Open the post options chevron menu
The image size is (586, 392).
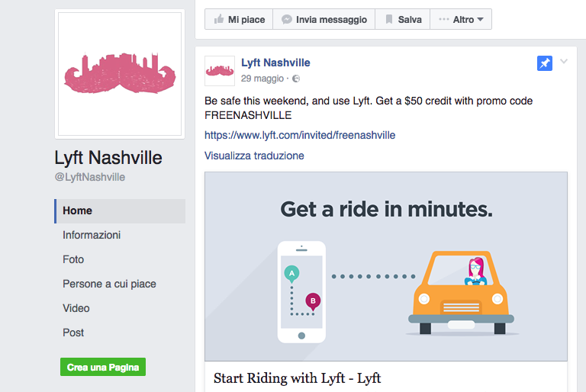pyautogui.click(x=564, y=62)
